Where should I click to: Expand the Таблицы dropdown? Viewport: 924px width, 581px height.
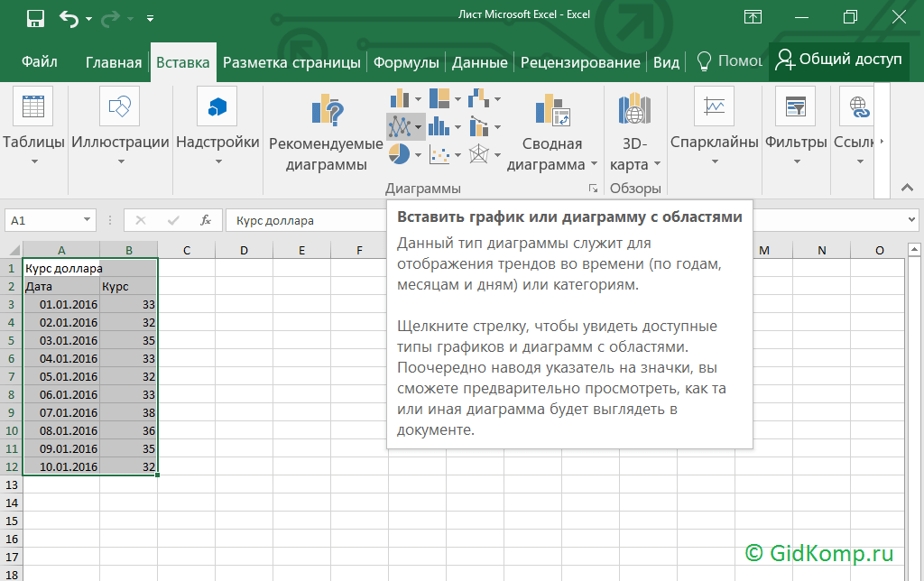[x=34, y=163]
